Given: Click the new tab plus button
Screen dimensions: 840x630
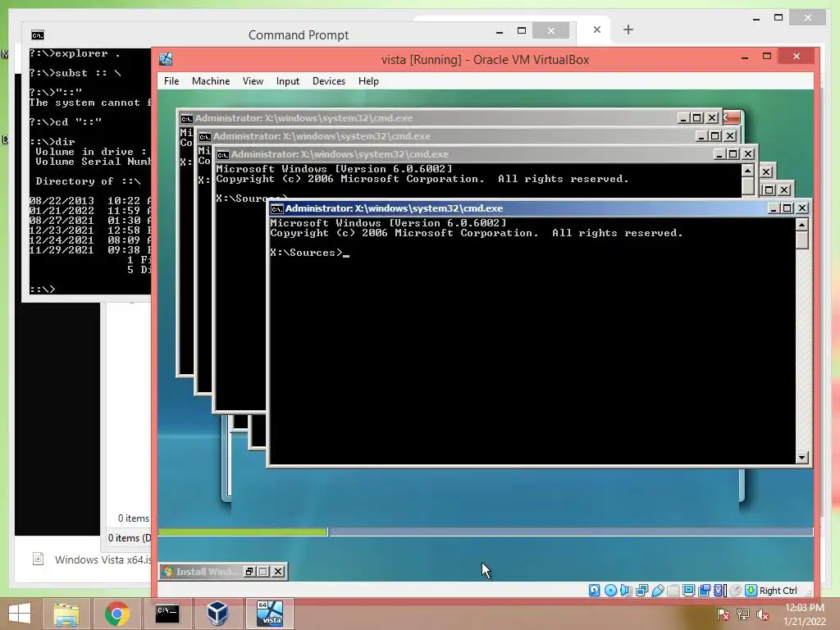Looking at the screenshot, I should 628,30.
